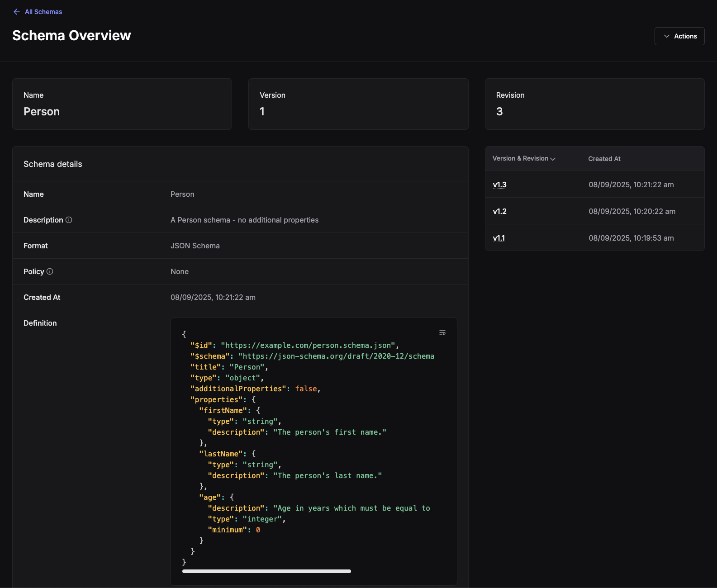Click the "type": "integer" line
717x588 pixels.
[247, 519]
